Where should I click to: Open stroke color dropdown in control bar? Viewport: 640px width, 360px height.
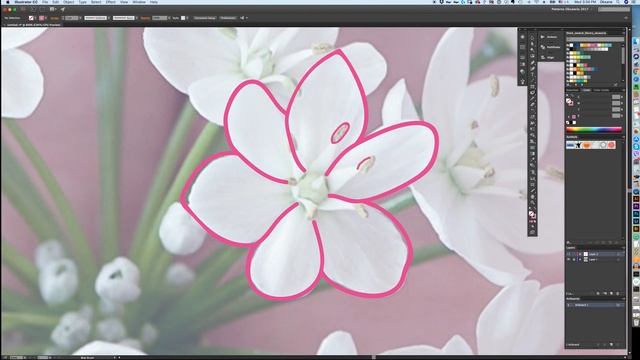click(46, 18)
